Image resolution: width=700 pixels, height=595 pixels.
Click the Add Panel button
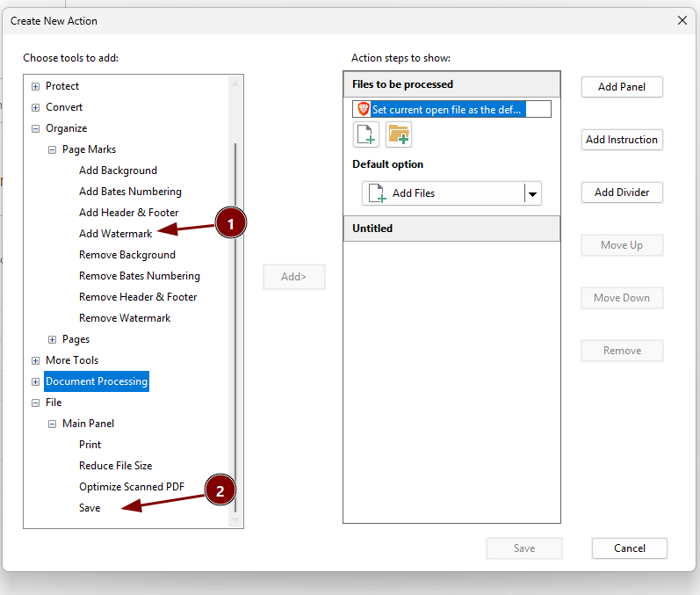[x=622, y=87]
